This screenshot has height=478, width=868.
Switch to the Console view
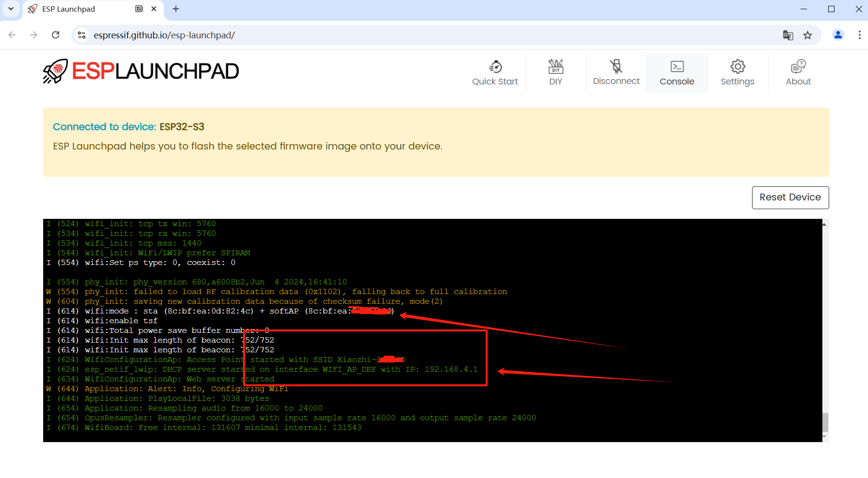tap(677, 73)
